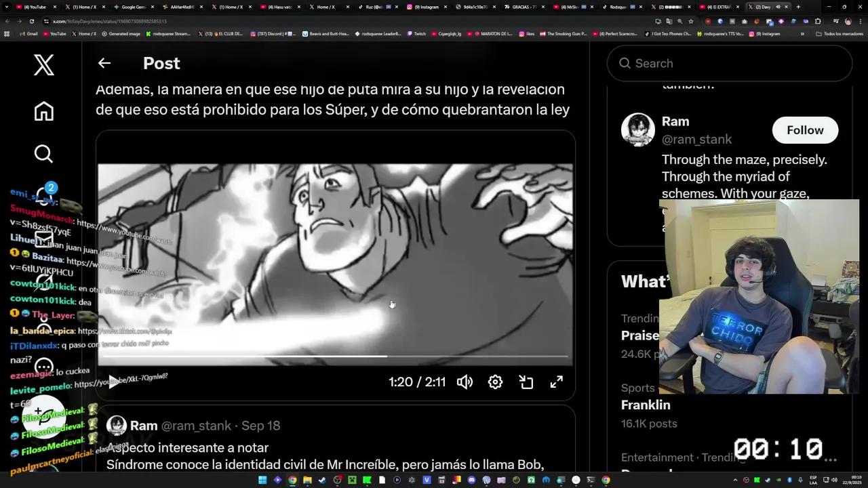The image size is (868, 488).
Task: Open @ram_stank profile link in sidebar
Action: 696,139
